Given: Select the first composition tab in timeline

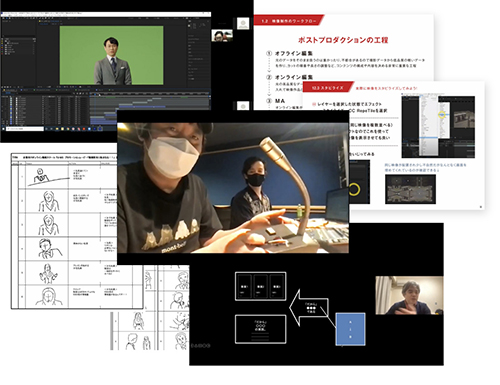Looking at the screenshot, I should (10, 90).
